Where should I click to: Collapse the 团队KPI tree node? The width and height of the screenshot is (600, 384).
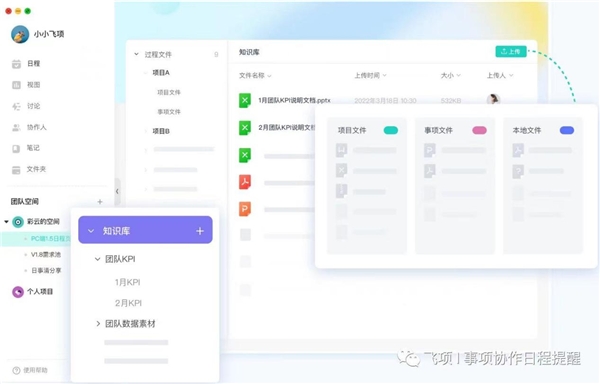click(98, 259)
